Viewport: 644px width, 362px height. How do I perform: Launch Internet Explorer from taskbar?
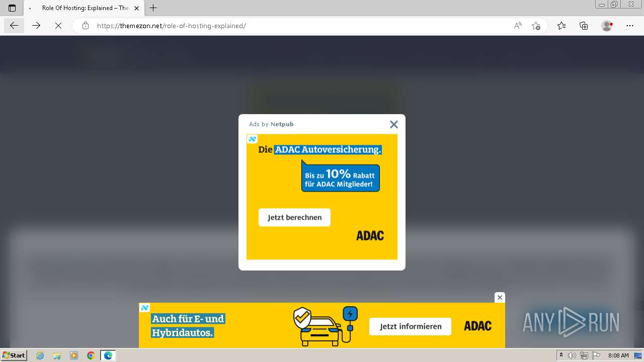coord(40,355)
